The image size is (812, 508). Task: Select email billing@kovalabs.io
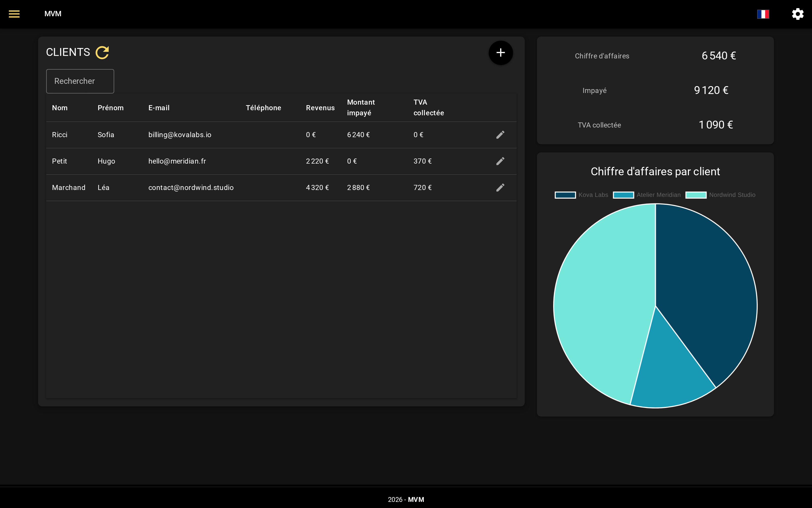coord(180,135)
